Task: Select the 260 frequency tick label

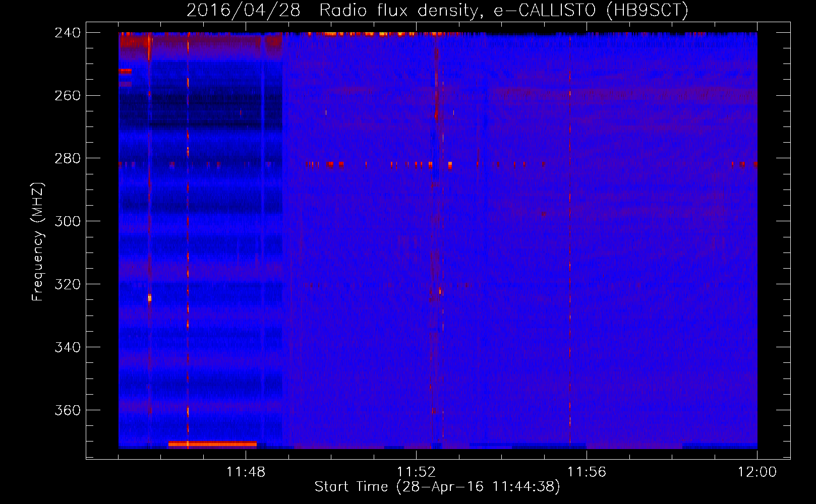Action: (x=68, y=96)
